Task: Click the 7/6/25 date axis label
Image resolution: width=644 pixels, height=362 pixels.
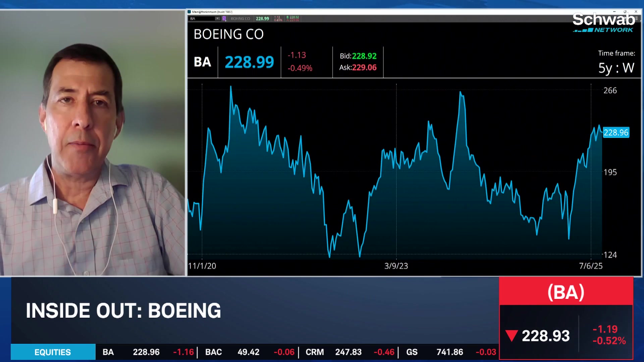Action: click(x=591, y=266)
